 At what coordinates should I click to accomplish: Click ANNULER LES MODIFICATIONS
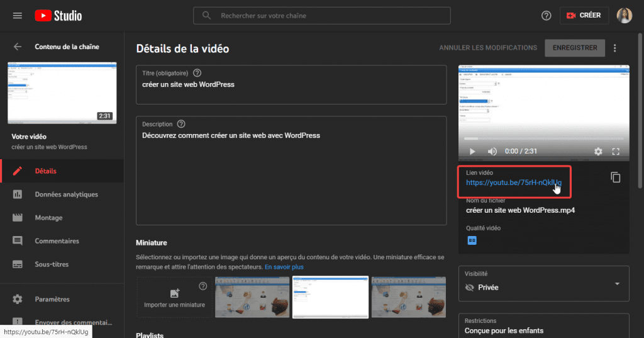click(x=488, y=48)
